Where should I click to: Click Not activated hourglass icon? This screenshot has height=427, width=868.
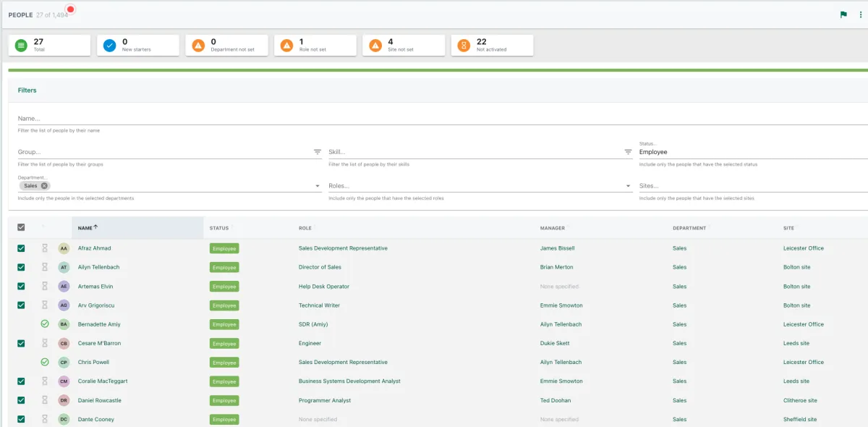pyautogui.click(x=464, y=46)
